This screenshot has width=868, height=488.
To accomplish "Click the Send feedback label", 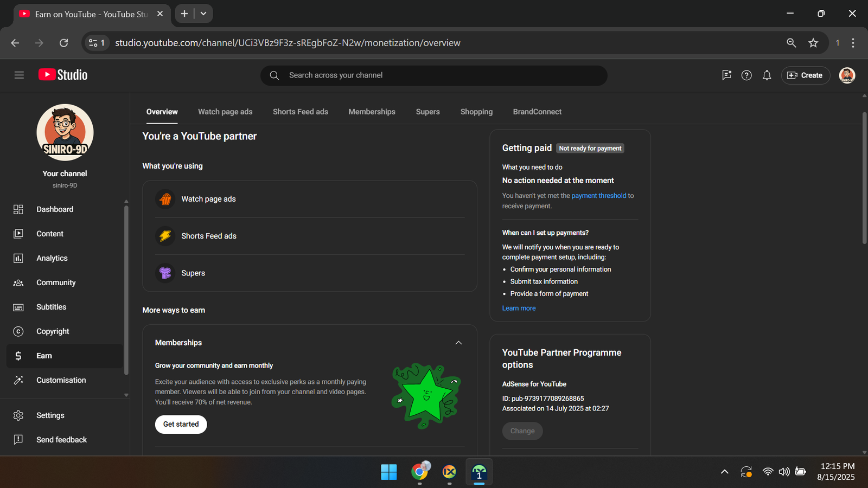I will 61,440.
